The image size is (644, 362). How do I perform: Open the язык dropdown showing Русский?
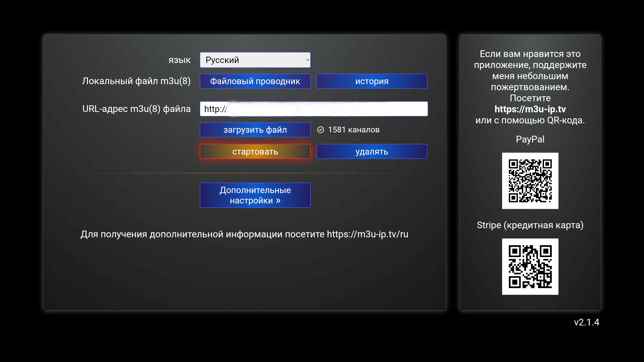tap(255, 60)
